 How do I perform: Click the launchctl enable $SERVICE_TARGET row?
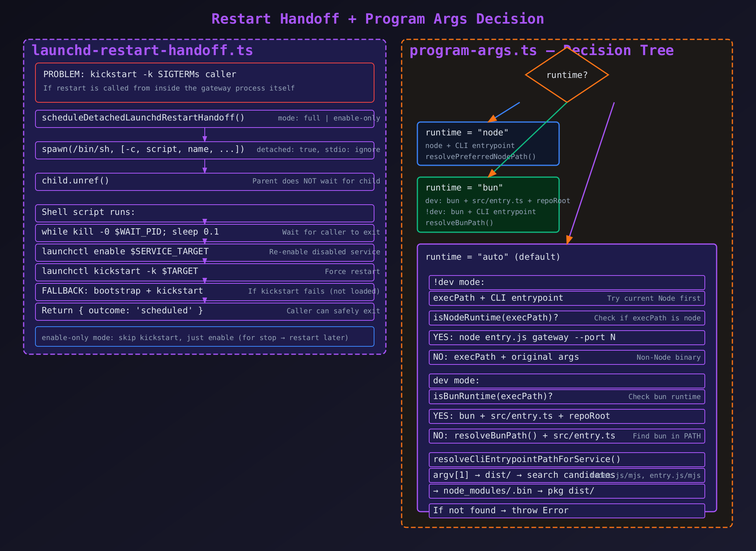pos(204,252)
